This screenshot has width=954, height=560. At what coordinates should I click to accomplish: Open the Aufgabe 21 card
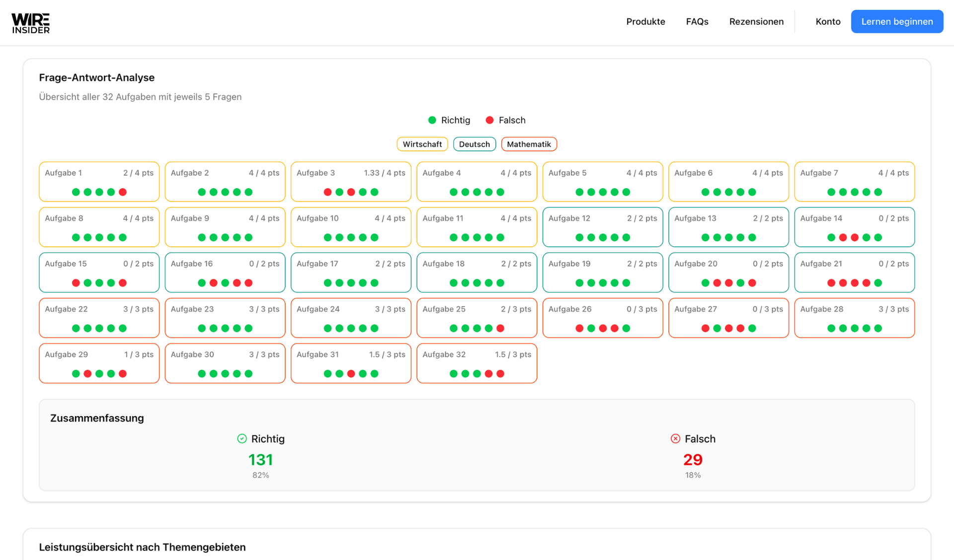point(855,273)
